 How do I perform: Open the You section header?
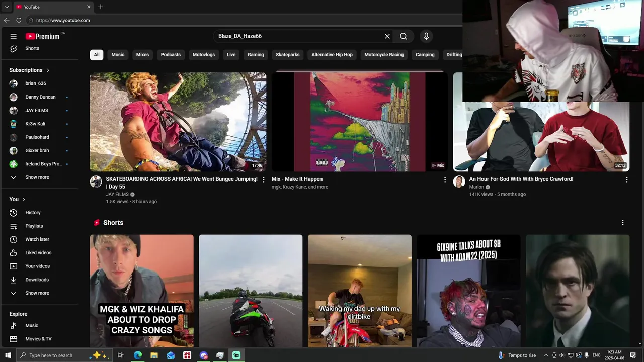tap(18, 199)
